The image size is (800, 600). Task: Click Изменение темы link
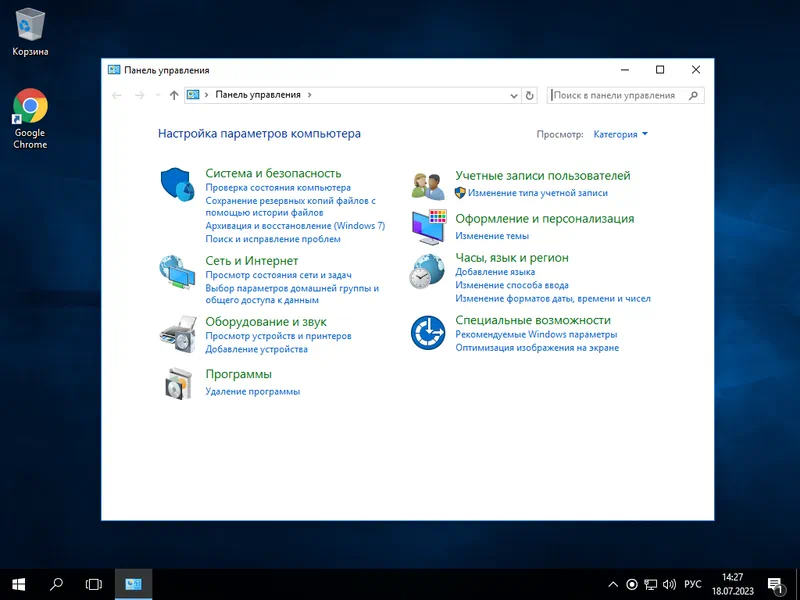tap(492, 236)
